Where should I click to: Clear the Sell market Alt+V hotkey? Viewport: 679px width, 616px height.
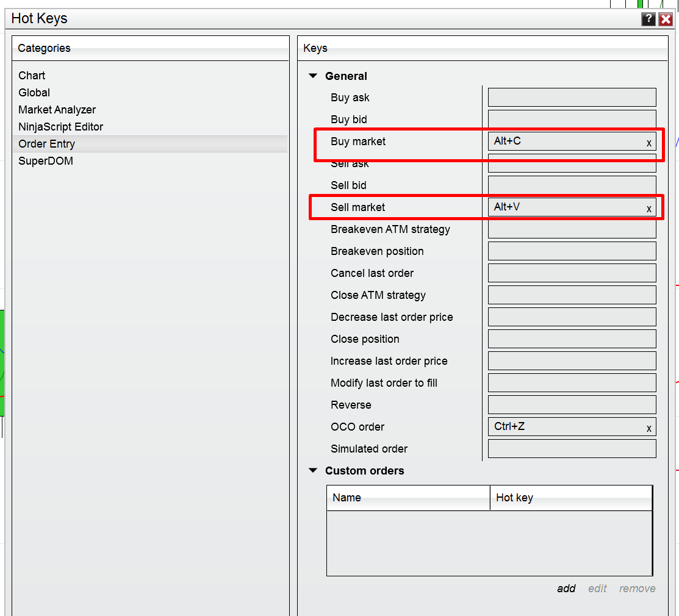pos(648,209)
